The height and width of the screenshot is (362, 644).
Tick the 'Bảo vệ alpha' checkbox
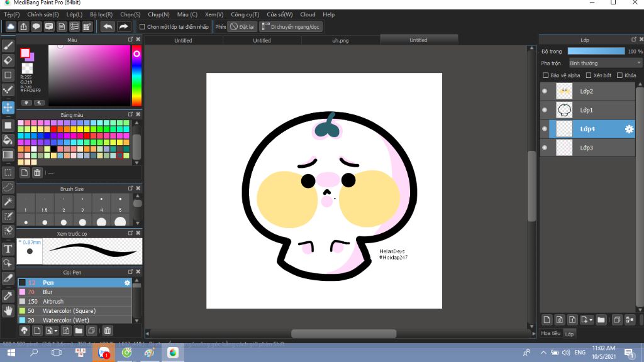(x=545, y=75)
